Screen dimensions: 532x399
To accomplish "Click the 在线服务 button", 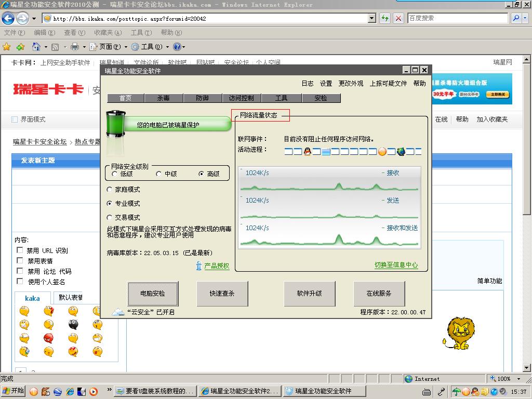I will 379,294.
